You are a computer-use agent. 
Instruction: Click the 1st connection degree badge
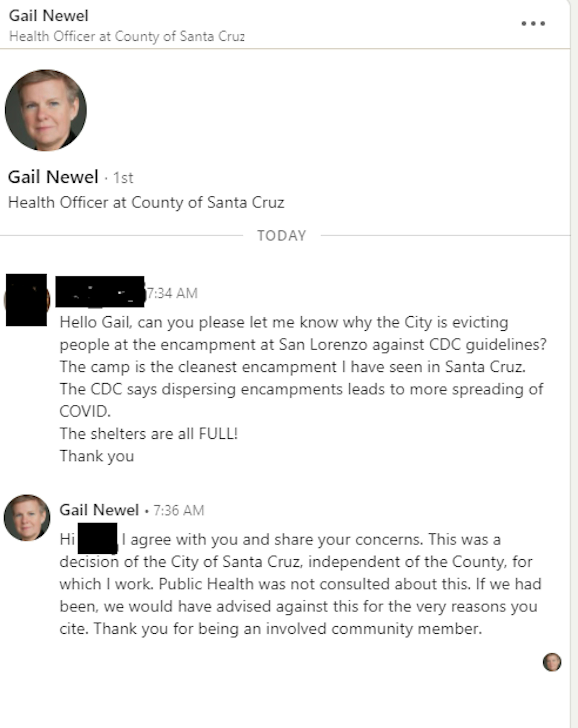[x=123, y=178]
